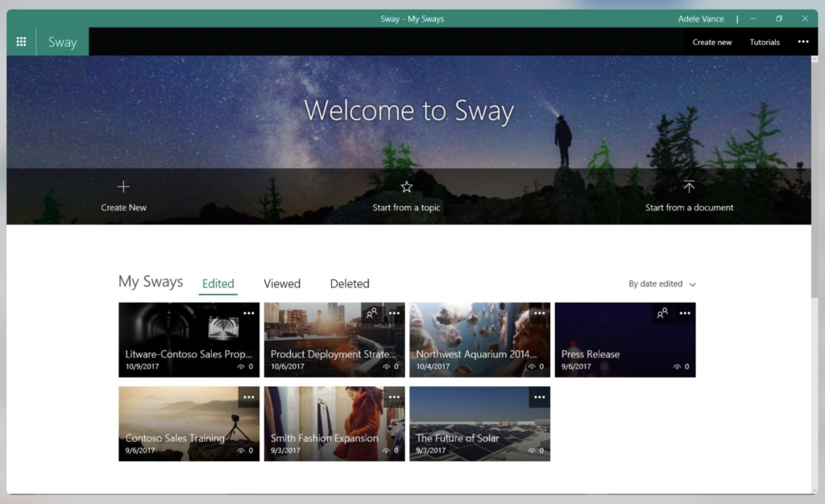Click views eye icon on Product Deployment card
825x504 pixels.
click(386, 367)
